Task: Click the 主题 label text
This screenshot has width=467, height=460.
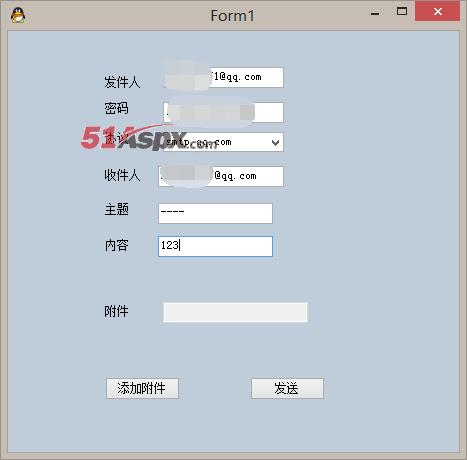Action: coord(116,209)
